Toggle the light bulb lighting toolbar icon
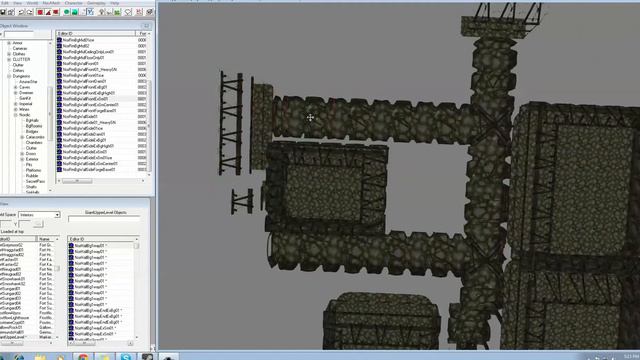The height and width of the screenshot is (360, 640). (x=102, y=12)
